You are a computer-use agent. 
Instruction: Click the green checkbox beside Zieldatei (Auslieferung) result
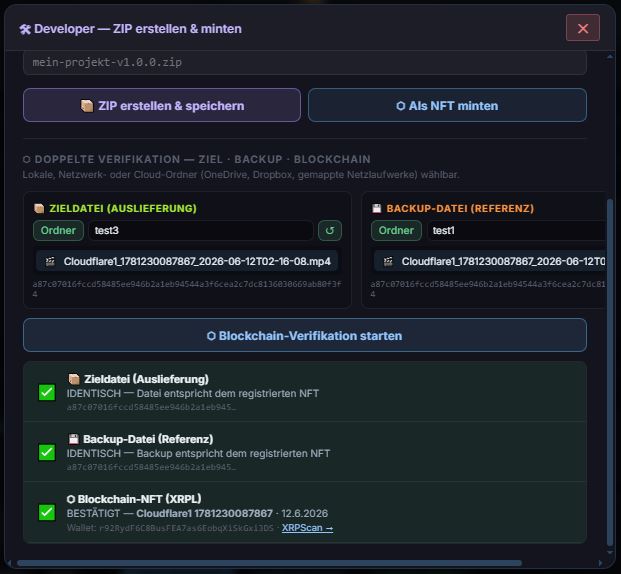coord(47,392)
